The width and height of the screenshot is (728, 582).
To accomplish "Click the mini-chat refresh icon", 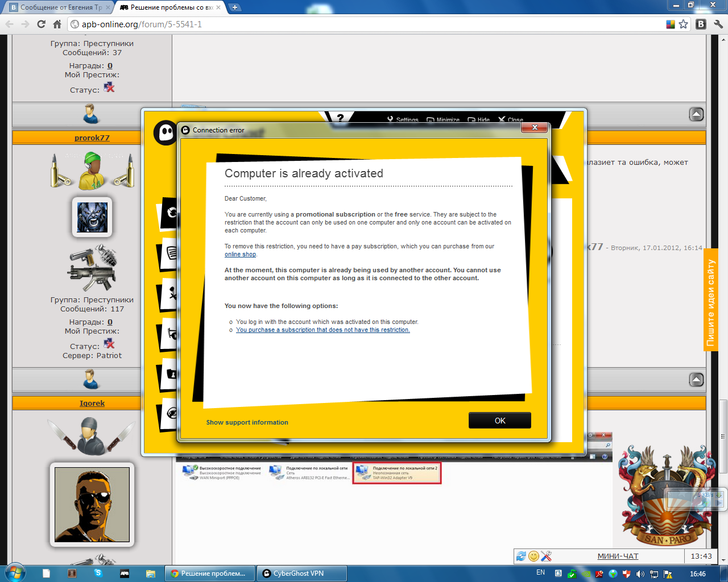I will pyautogui.click(x=521, y=556).
